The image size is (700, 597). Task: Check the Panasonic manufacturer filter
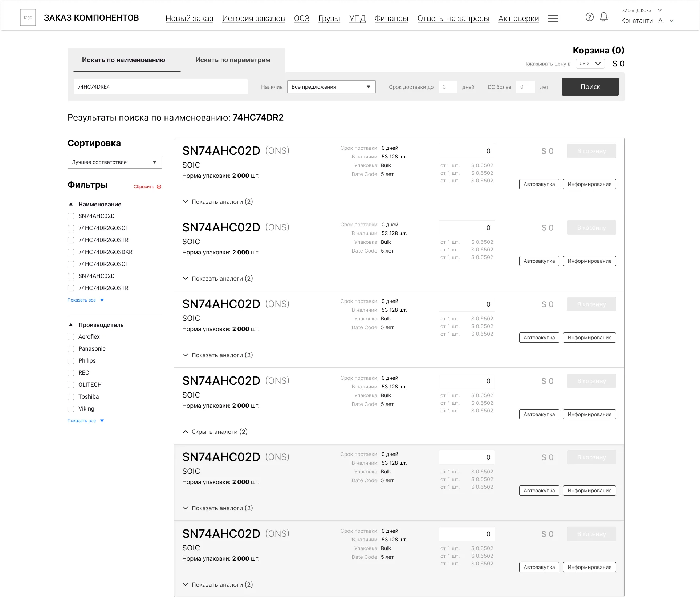coord(71,349)
